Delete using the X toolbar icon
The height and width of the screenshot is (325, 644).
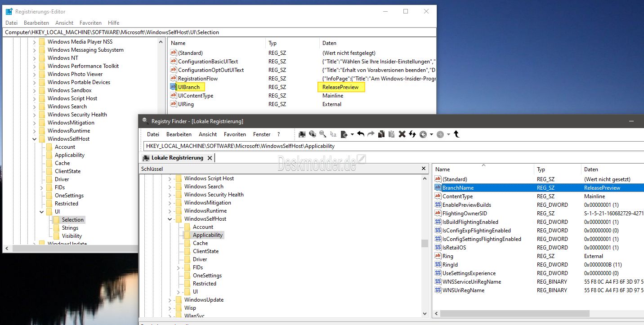(x=402, y=134)
